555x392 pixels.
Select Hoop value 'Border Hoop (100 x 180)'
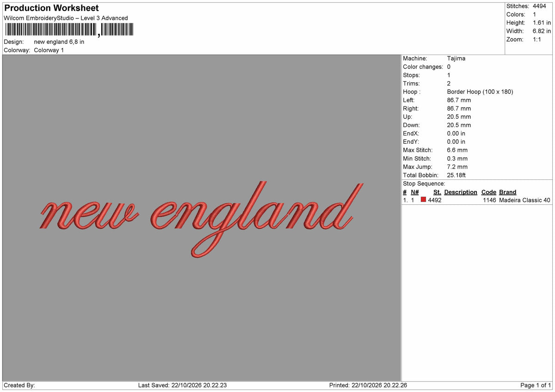pos(480,92)
